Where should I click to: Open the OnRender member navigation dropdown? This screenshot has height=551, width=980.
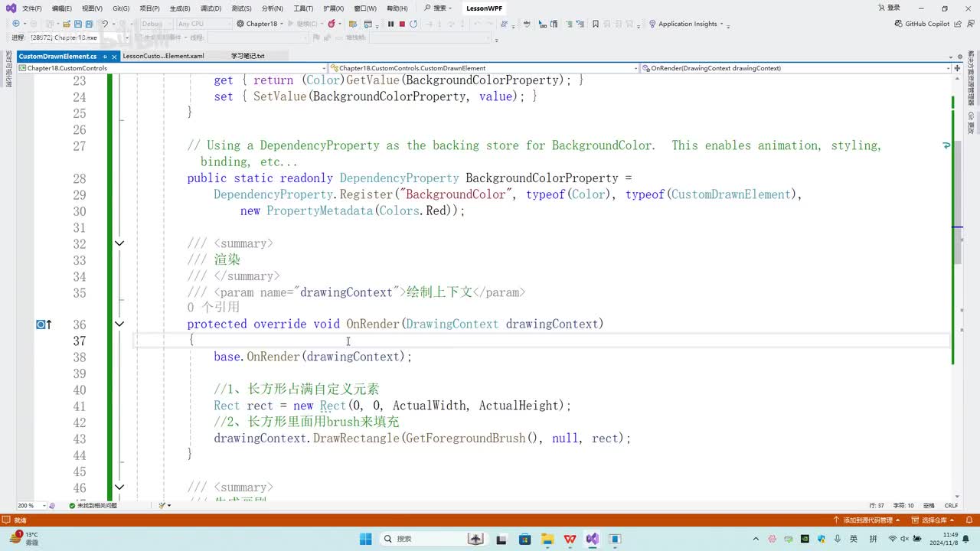(796, 68)
